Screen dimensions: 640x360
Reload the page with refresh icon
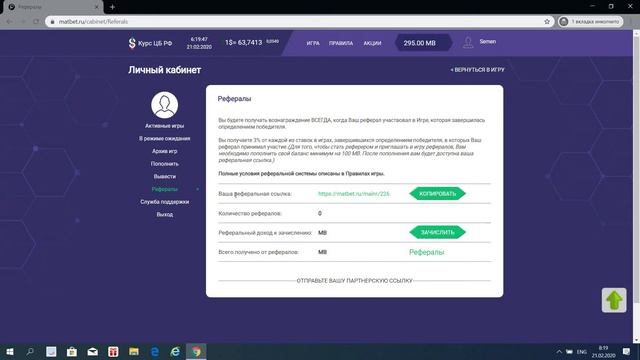pyautogui.click(x=36, y=22)
